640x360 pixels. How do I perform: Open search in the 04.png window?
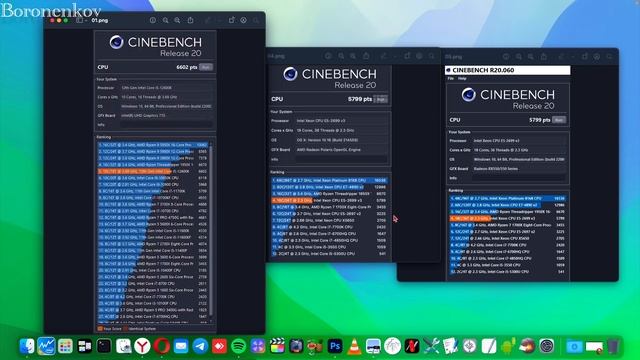[x=432, y=56]
